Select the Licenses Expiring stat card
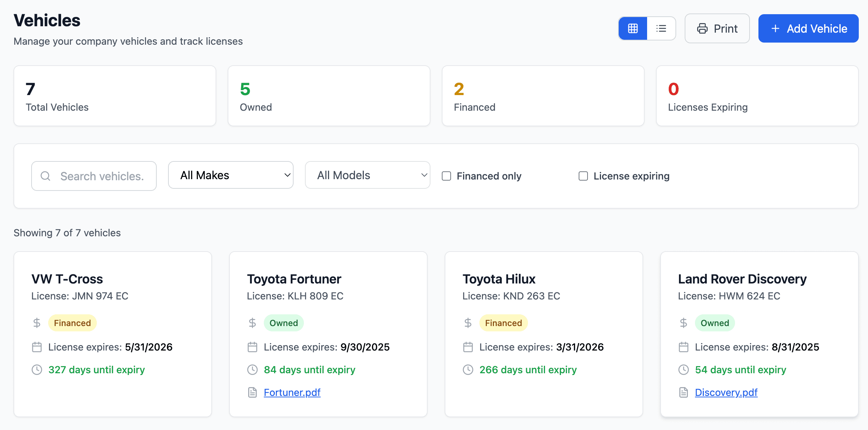This screenshot has height=430, width=868. coord(757,96)
